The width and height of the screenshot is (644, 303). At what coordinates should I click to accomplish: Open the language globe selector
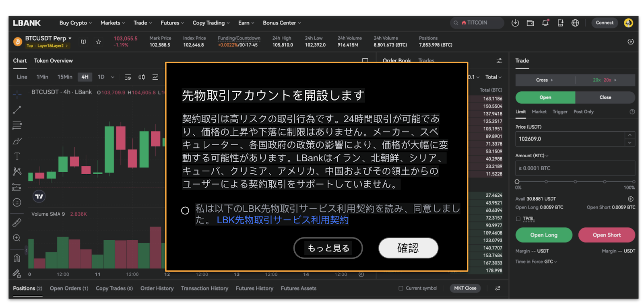[x=575, y=23]
